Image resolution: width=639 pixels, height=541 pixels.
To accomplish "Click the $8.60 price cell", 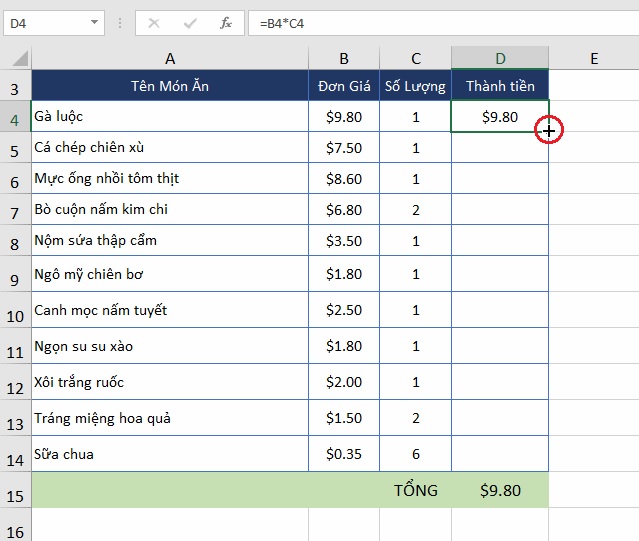I will pos(344,178).
